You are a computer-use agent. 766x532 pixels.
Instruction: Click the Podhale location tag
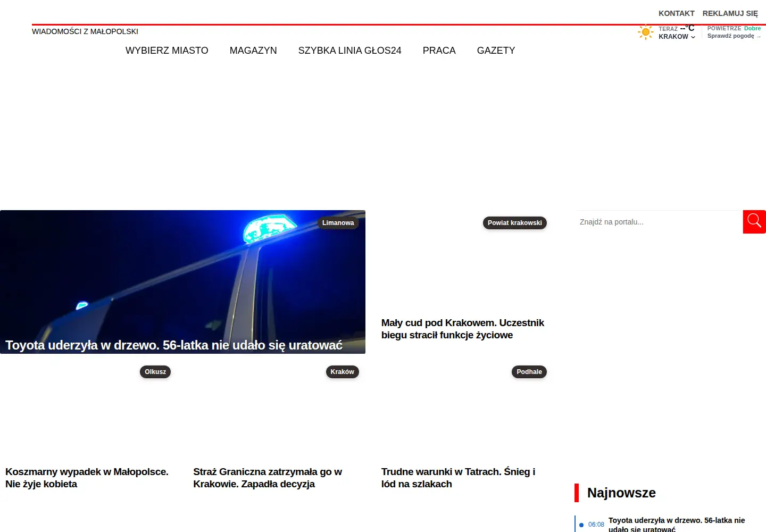point(529,372)
